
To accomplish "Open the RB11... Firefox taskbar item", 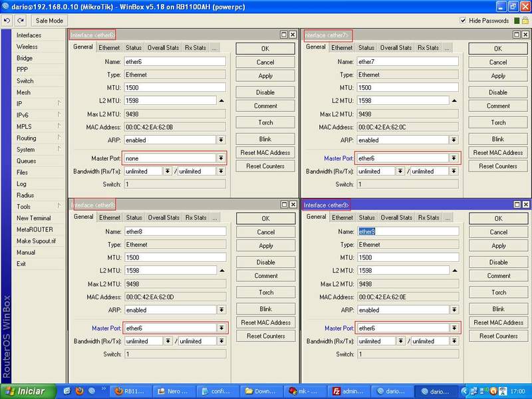I will click(x=130, y=391).
